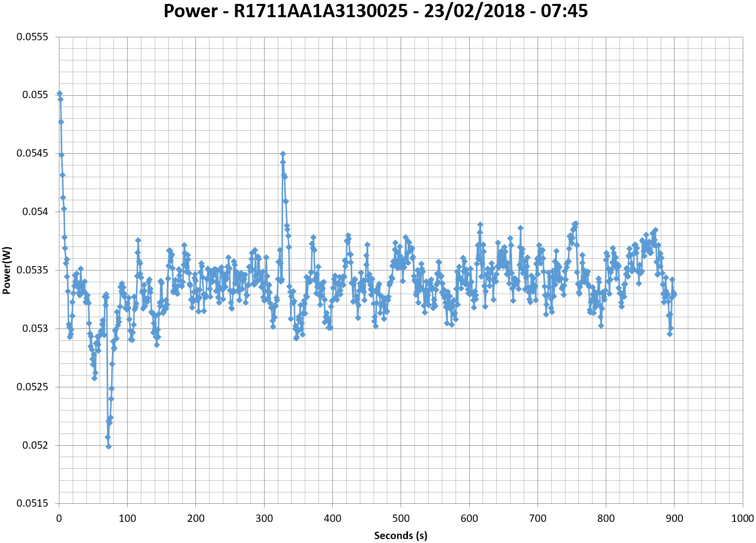Select the first data point at 0.055 watts
Image resolution: width=756 pixels, height=543 pixels.
59,93
